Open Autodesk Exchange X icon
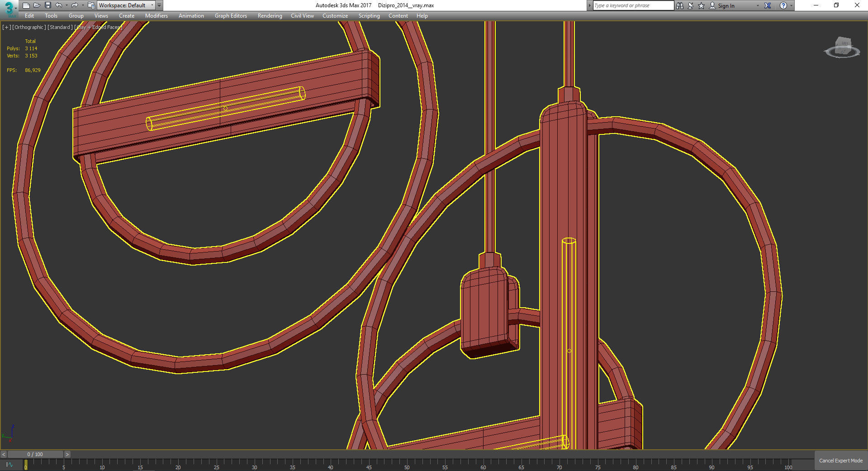The width and height of the screenshot is (868, 471). pos(768,5)
